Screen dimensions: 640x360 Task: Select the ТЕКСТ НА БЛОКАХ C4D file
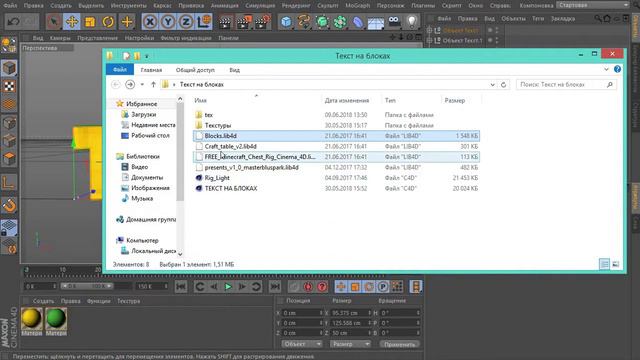[336, 188]
